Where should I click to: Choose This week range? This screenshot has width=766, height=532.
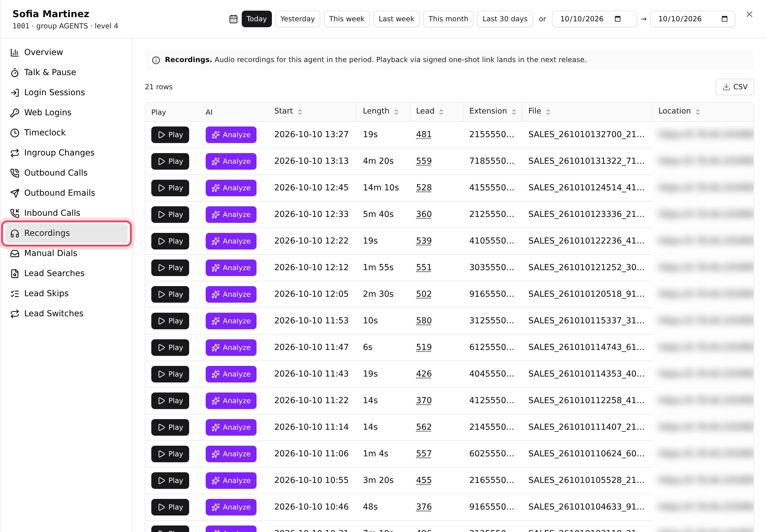tap(347, 19)
